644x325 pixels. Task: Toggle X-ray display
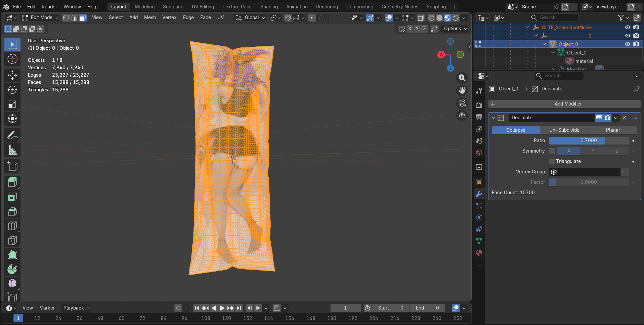(421, 17)
